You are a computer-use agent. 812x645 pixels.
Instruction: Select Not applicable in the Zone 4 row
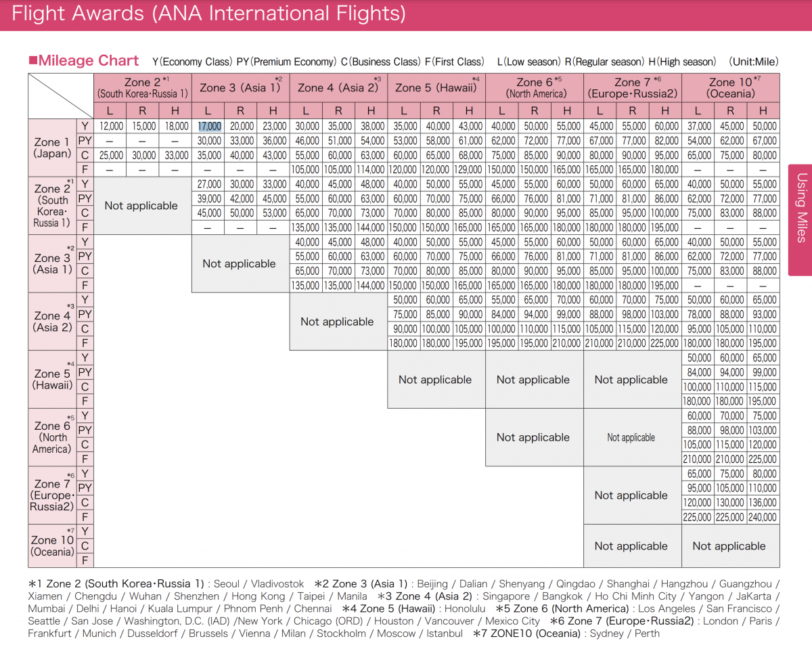click(x=337, y=321)
